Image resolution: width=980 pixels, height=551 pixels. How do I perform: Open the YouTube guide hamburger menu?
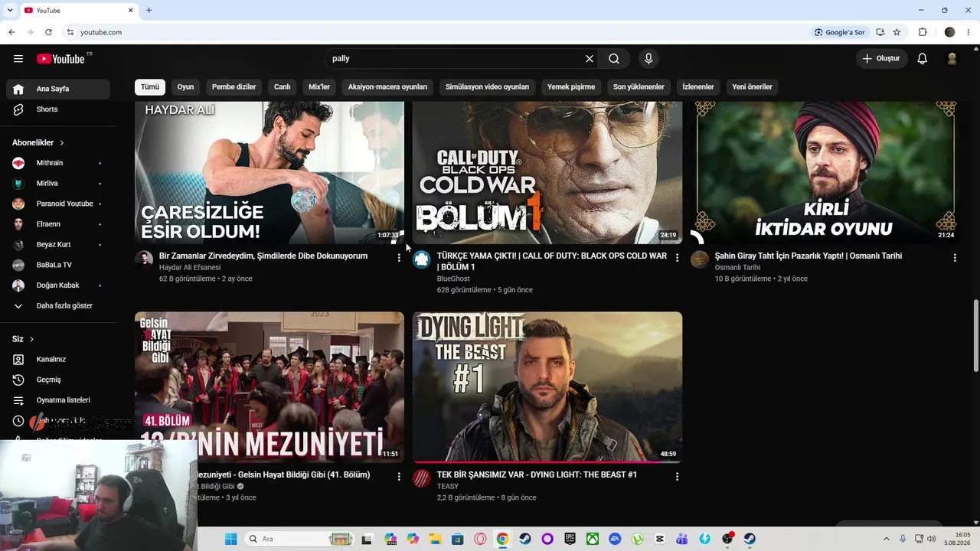[18, 59]
